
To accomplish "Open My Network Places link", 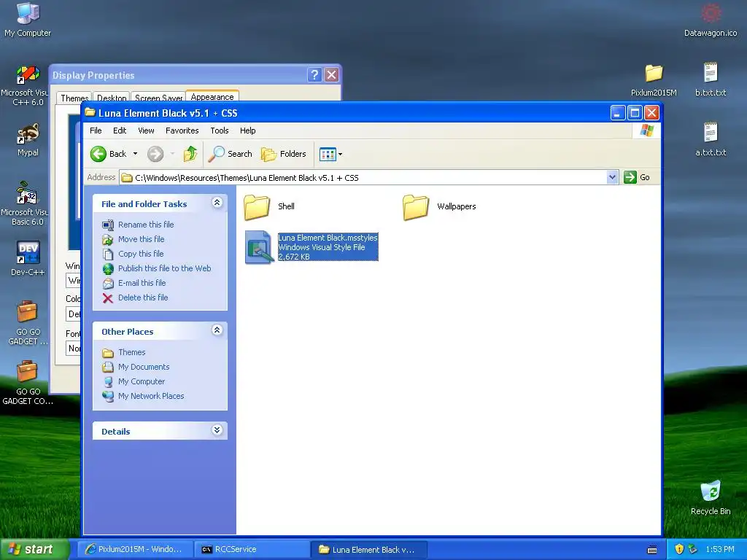I will click(x=151, y=396).
